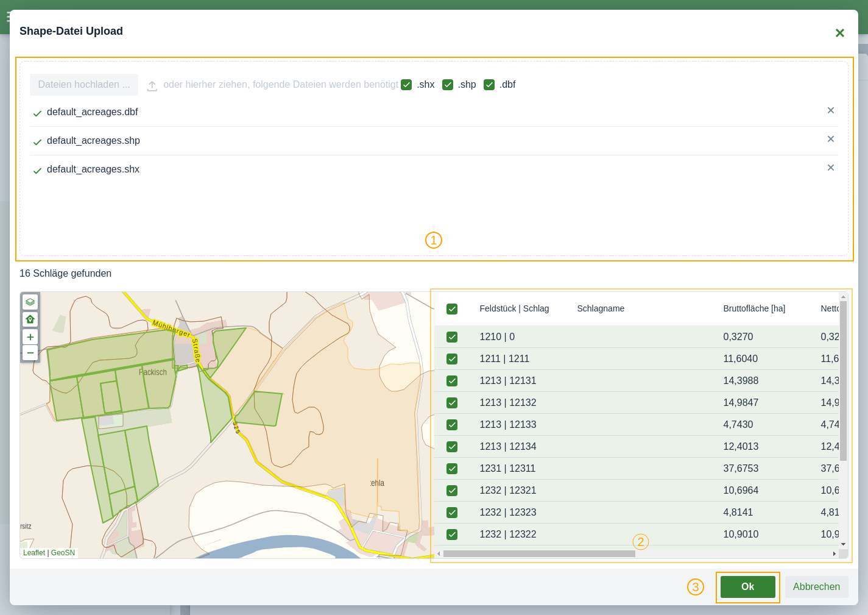Uncheck row 1213 | 12132

point(452,403)
